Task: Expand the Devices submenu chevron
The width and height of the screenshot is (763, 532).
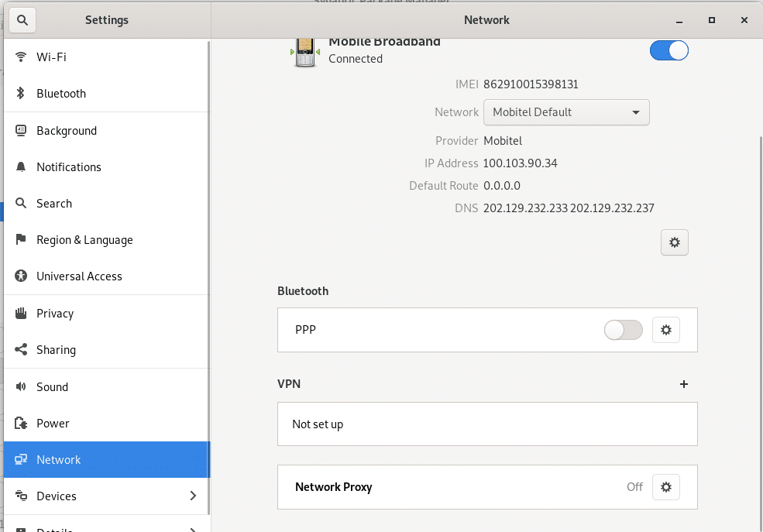Action: 193,496
